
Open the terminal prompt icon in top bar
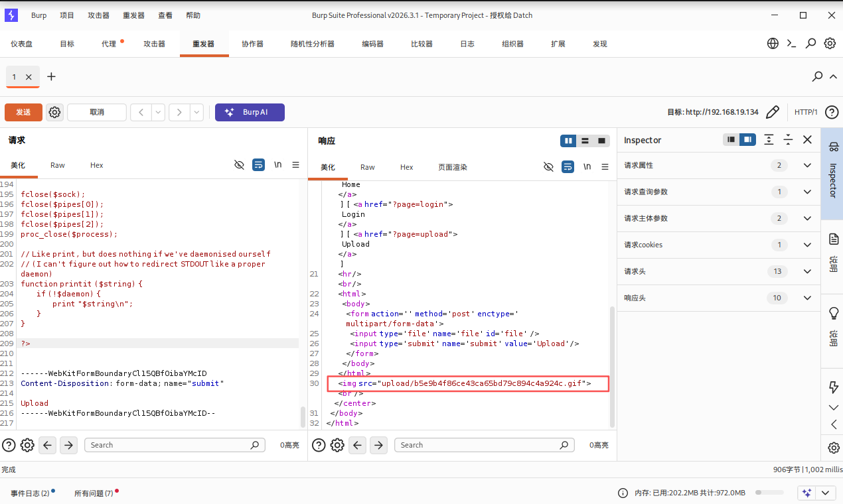click(x=791, y=44)
